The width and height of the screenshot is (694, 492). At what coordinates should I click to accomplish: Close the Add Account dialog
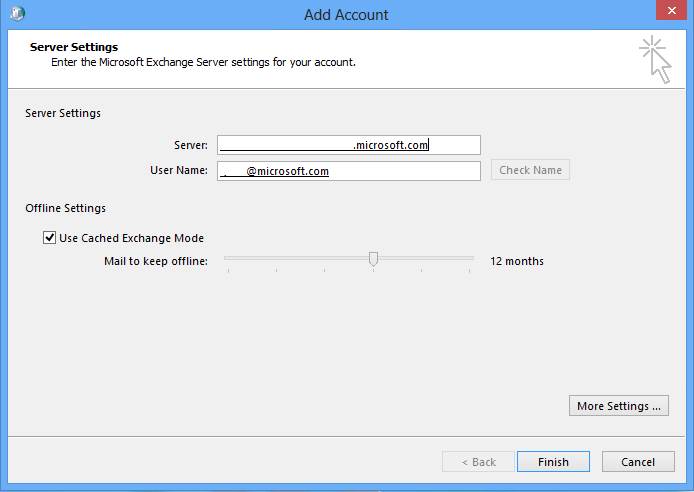point(671,10)
